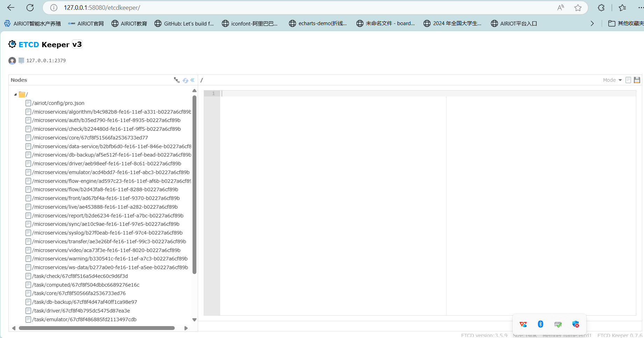644x338 pixels.
Task: Collapse the root folder tree arrow
Action: 15,94
